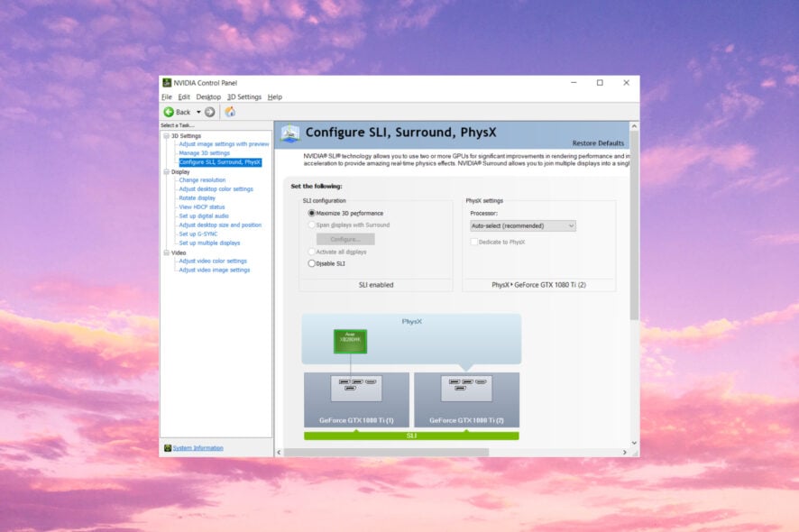Select Activate all displays radio button
Screen dimensions: 799x532
tap(311, 252)
